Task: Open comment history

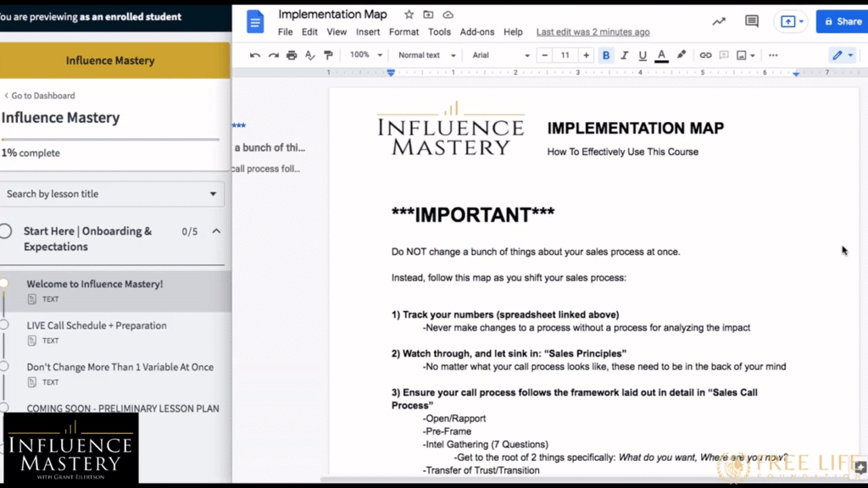Action: [x=751, y=21]
